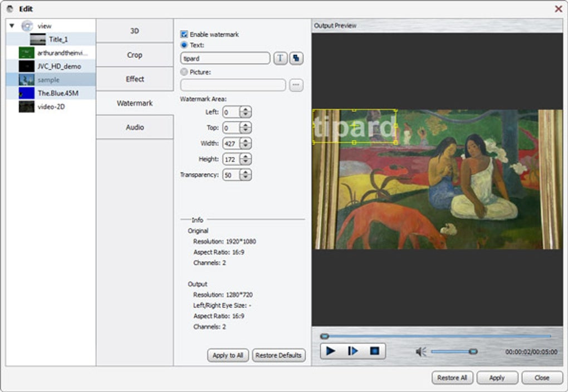Decrease the Left value

pyautogui.click(x=246, y=115)
